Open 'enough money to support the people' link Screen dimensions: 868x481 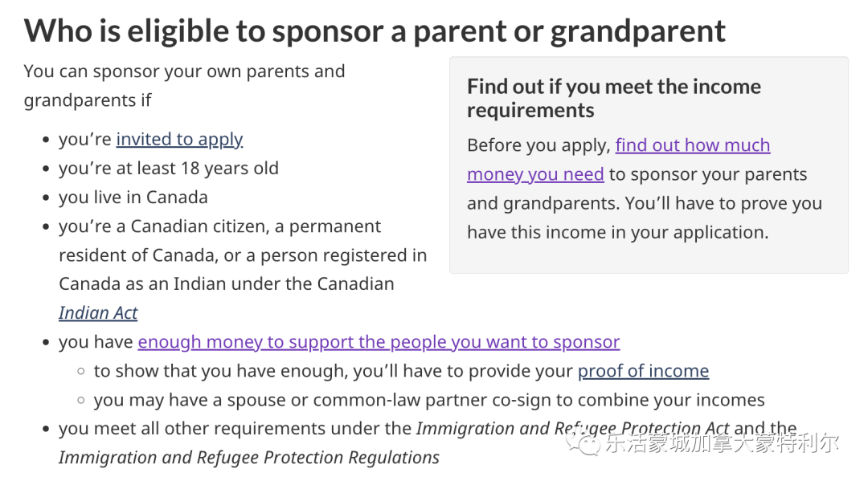tap(379, 342)
